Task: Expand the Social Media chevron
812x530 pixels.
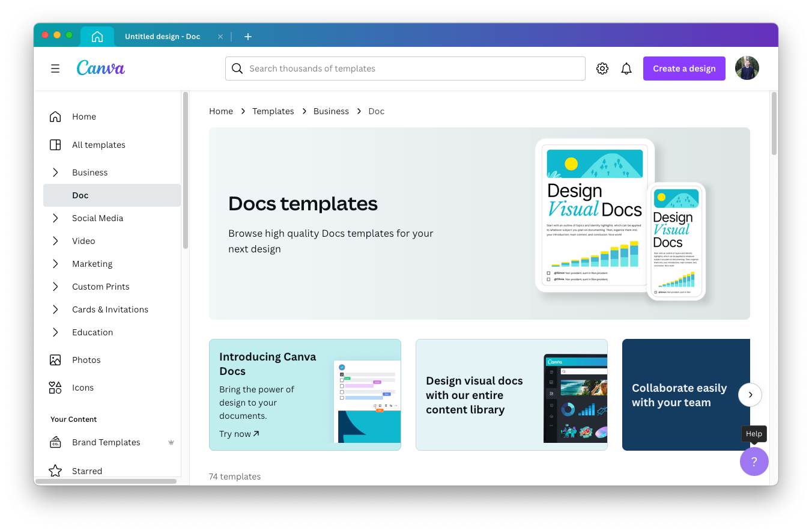Action: coord(55,218)
